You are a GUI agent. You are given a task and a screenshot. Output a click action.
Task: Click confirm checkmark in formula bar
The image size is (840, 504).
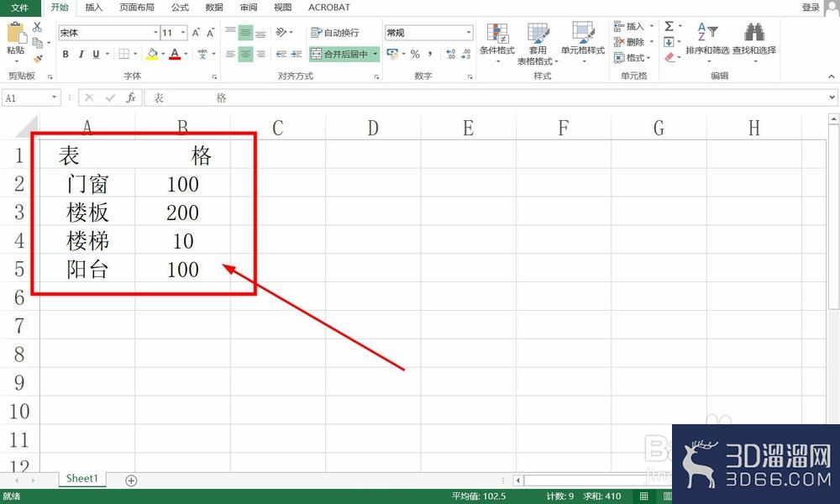(110, 98)
